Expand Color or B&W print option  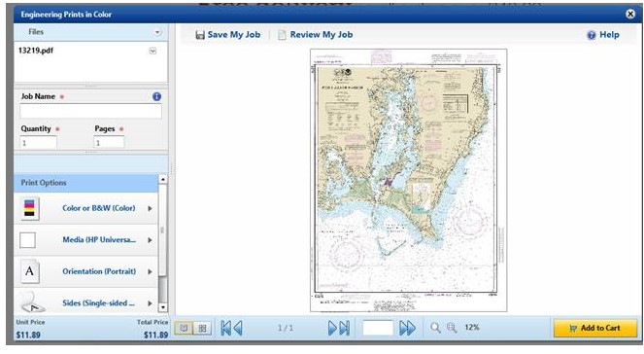(x=85, y=208)
